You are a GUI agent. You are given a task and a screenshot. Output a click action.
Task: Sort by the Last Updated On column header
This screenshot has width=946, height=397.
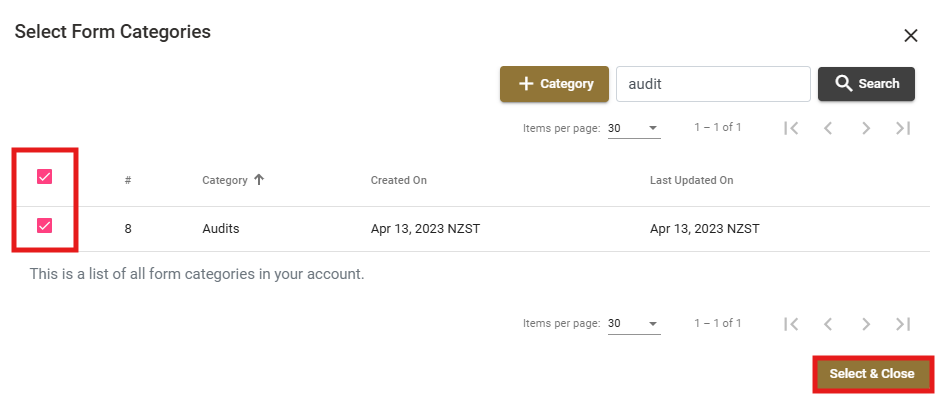(691, 180)
